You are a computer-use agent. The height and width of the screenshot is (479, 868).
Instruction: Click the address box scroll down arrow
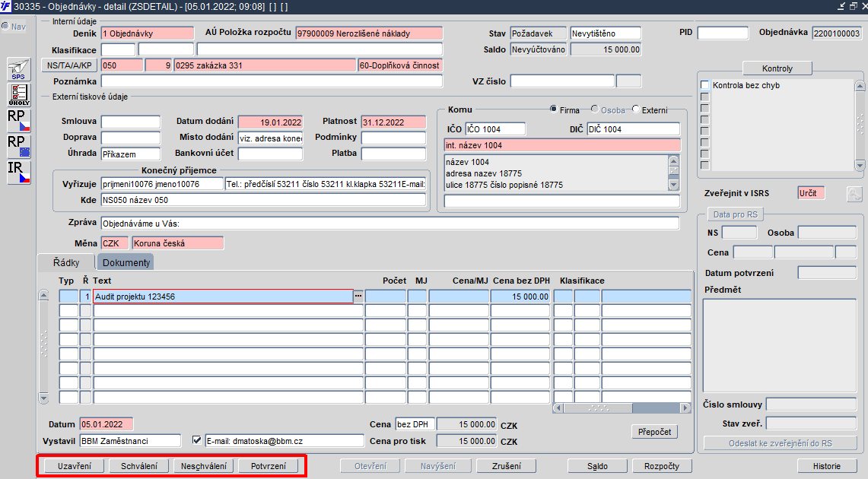pyautogui.click(x=674, y=185)
